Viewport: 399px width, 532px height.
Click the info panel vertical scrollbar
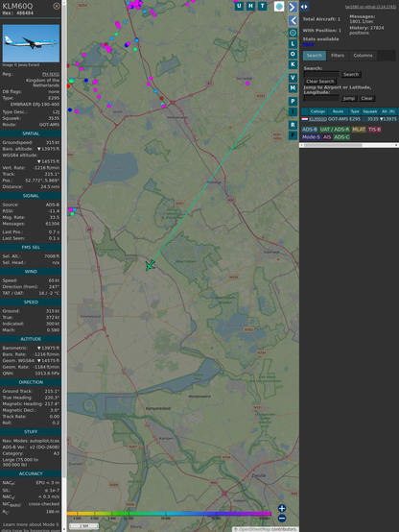click(64, 266)
